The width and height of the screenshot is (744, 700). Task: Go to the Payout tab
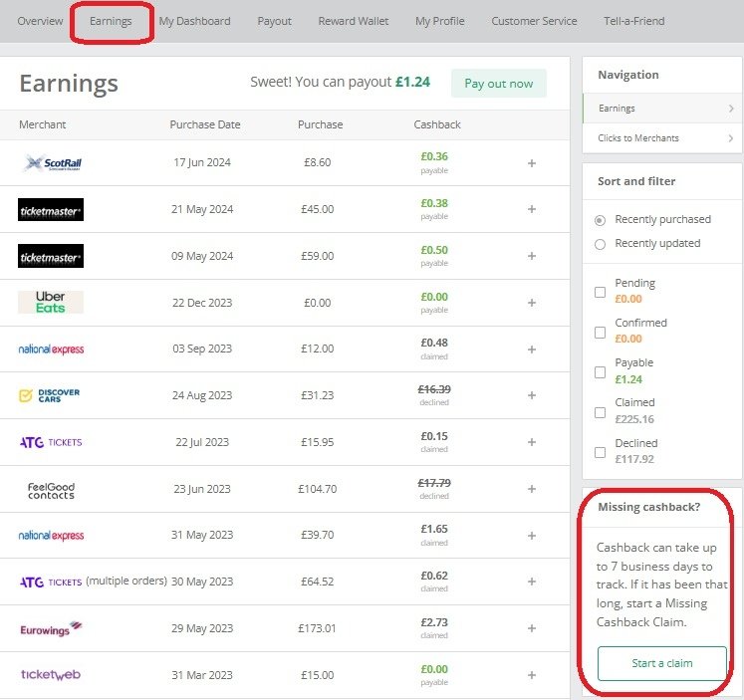(274, 21)
